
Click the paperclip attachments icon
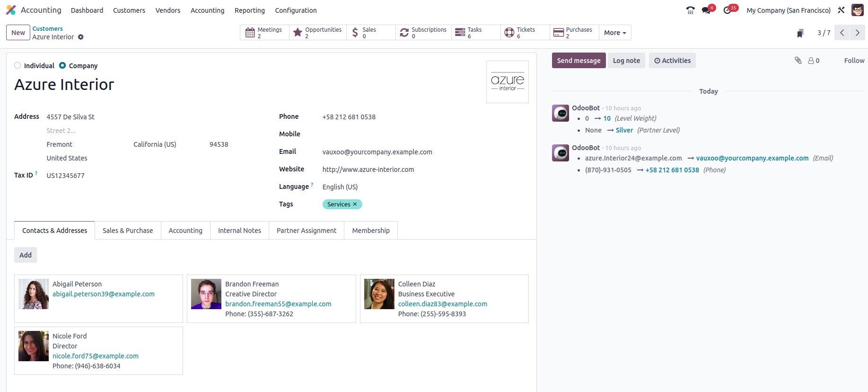tap(798, 61)
